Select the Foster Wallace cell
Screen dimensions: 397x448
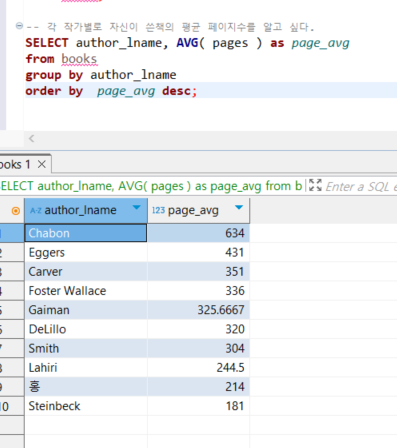[86, 291]
